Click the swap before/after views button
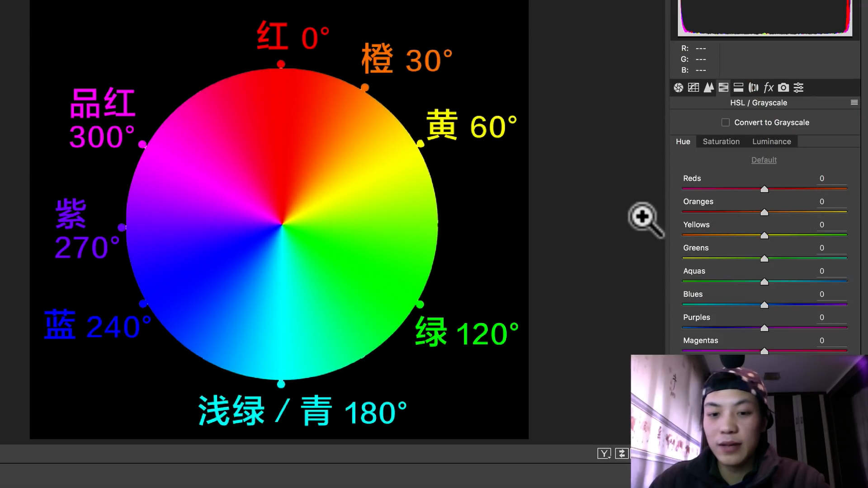 tap(622, 453)
